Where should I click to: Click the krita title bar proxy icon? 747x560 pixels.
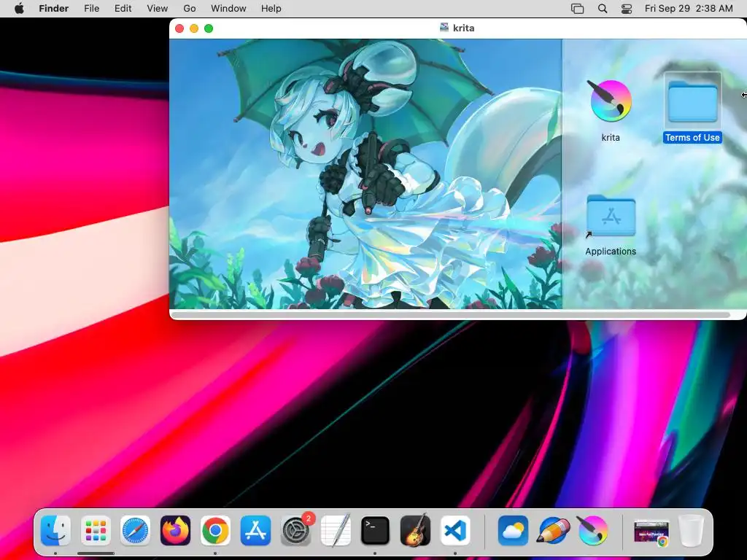pos(444,28)
